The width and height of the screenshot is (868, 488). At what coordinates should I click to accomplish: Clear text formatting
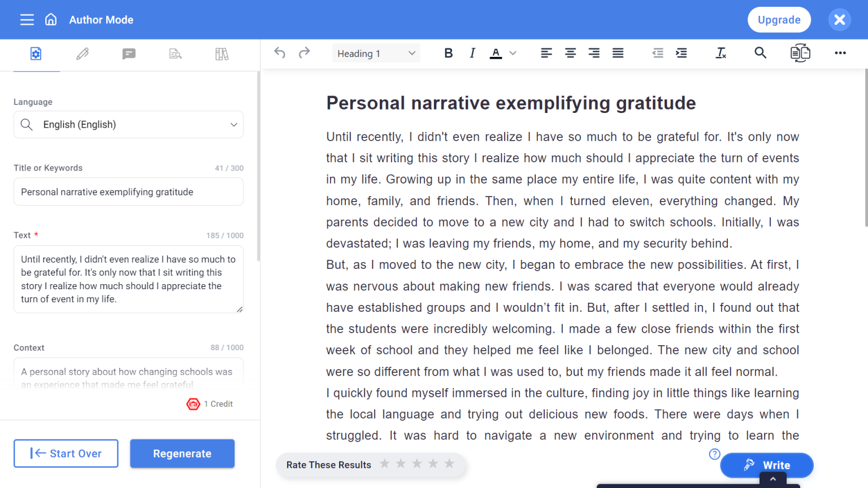click(721, 53)
